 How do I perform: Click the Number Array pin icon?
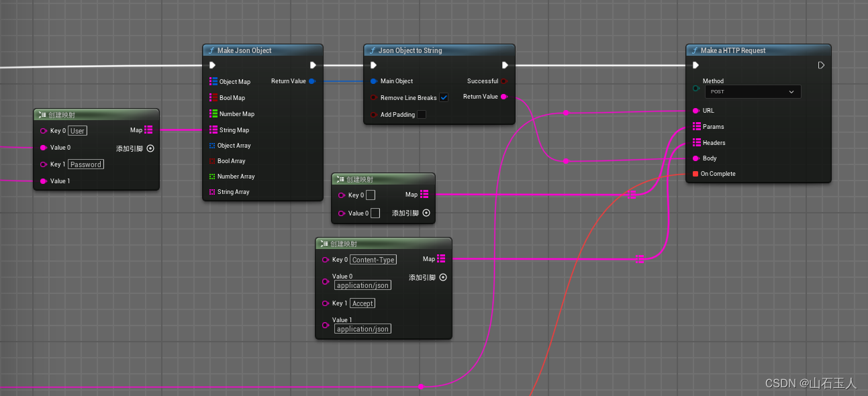pyautogui.click(x=212, y=177)
